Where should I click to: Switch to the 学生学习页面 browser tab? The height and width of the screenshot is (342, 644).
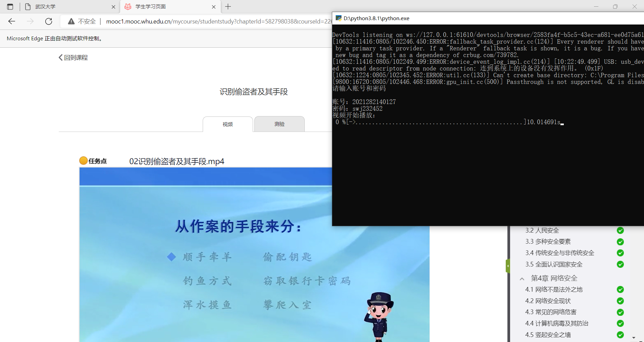170,7
